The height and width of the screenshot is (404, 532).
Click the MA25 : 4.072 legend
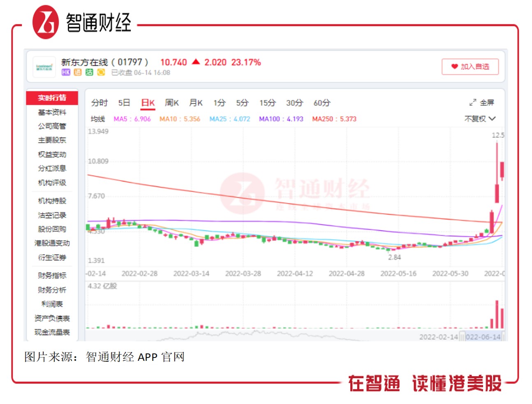(x=229, y=119)
